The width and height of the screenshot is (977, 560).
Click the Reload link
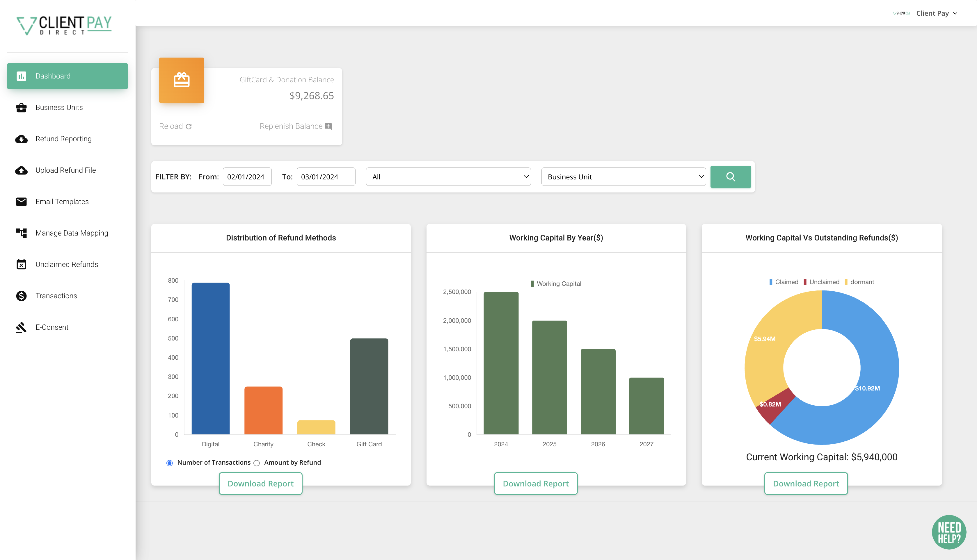(x=175, y=126)
